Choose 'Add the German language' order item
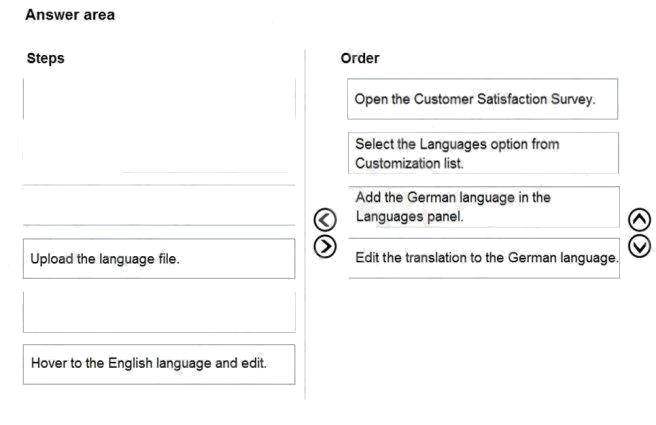Image resolution: width=656 pixels, height=425 pixels. [483, 206]
